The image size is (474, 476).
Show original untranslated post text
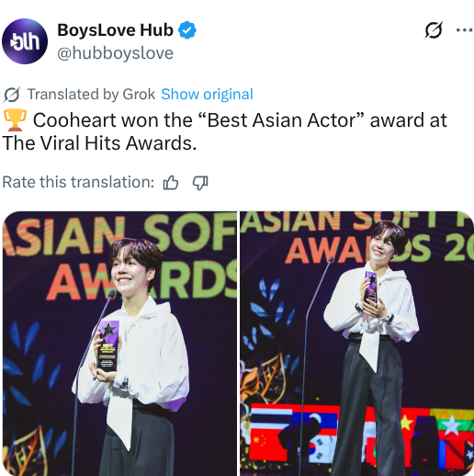coord(207,94)
